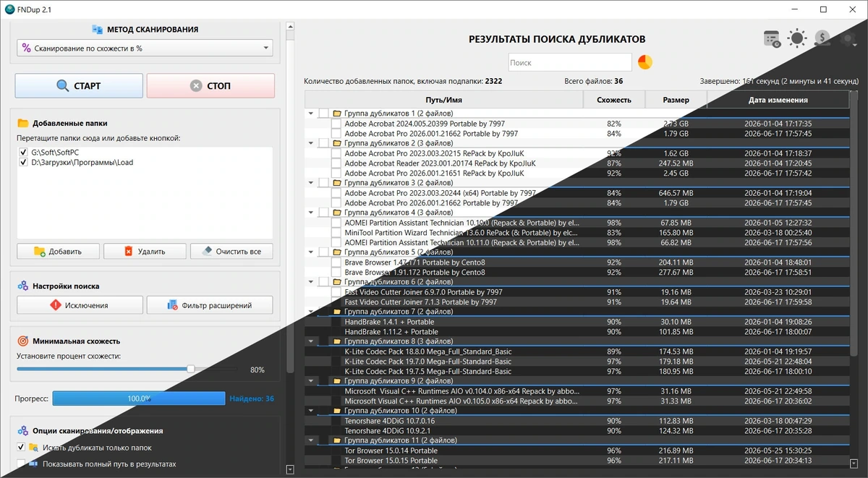Viewport: 868px width, 478px height.
Task: Sort by Схожесть column header
Action: point(613,100)
